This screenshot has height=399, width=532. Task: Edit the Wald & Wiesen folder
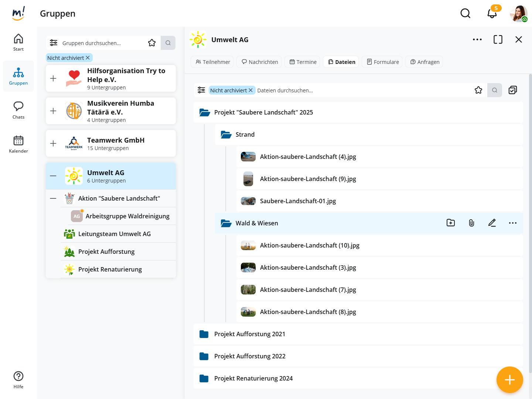pos(492,223)
